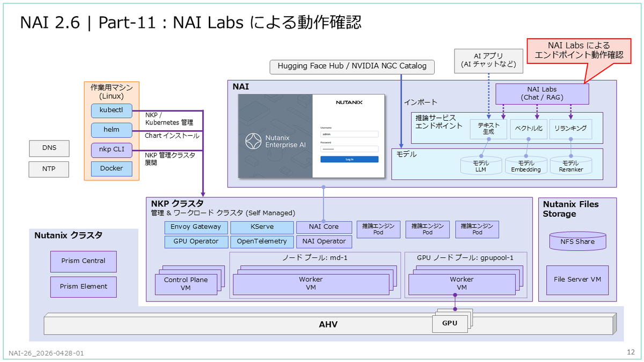644x362 pixels.
Task: Click the helm box
Action: (x=111, y=130)
